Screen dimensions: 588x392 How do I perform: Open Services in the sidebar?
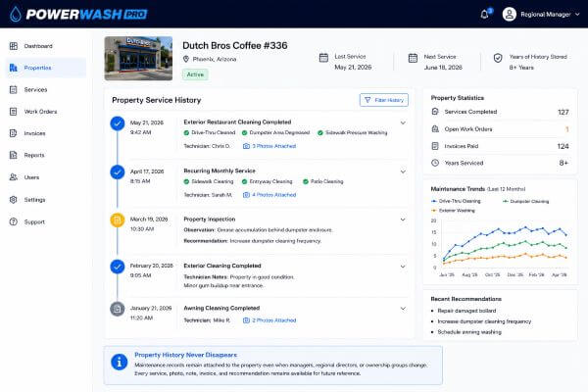coord(45,89)
